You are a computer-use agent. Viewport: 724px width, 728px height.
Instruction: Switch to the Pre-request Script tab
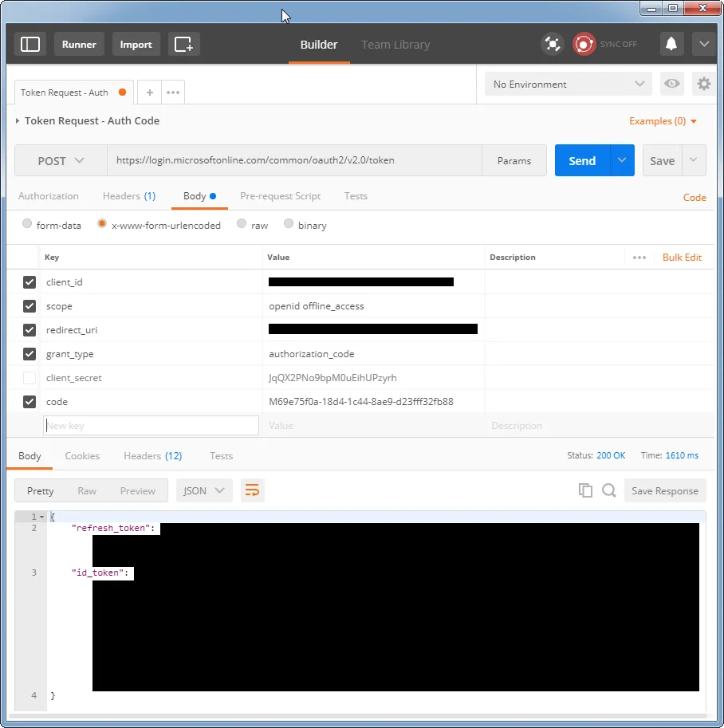(280, 196)
